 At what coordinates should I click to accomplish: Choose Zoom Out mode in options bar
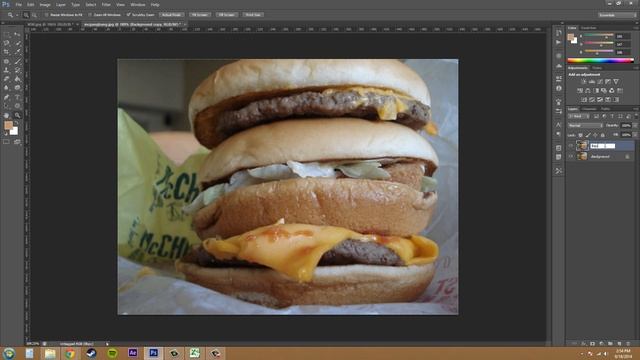tap(34, 15)
